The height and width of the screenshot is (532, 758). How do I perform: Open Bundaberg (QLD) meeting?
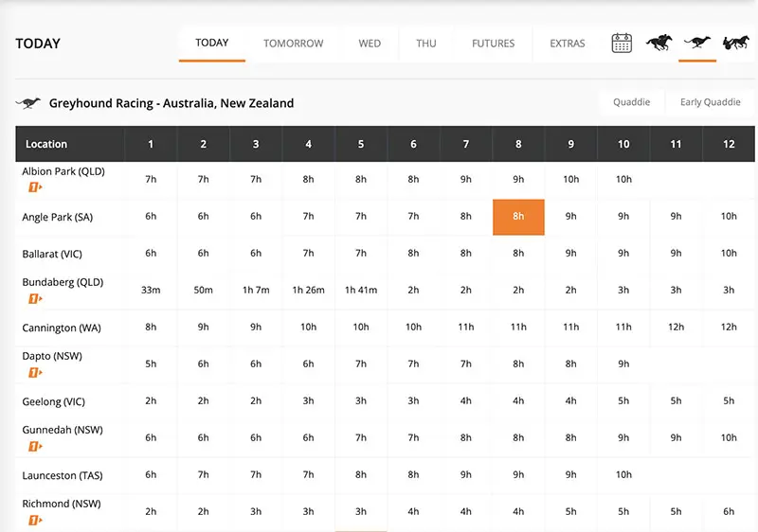[63, 282]
